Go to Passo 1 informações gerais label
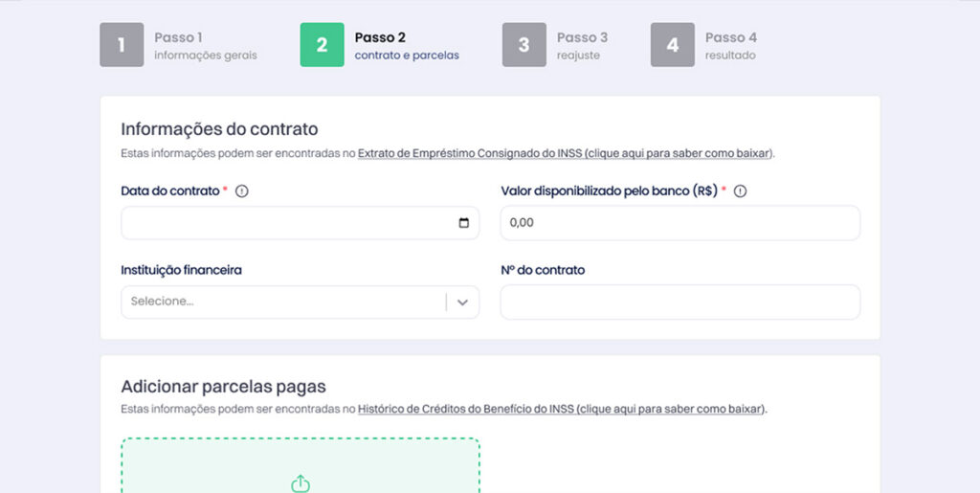Screen dimensions: 980x493 pos(205,46)
